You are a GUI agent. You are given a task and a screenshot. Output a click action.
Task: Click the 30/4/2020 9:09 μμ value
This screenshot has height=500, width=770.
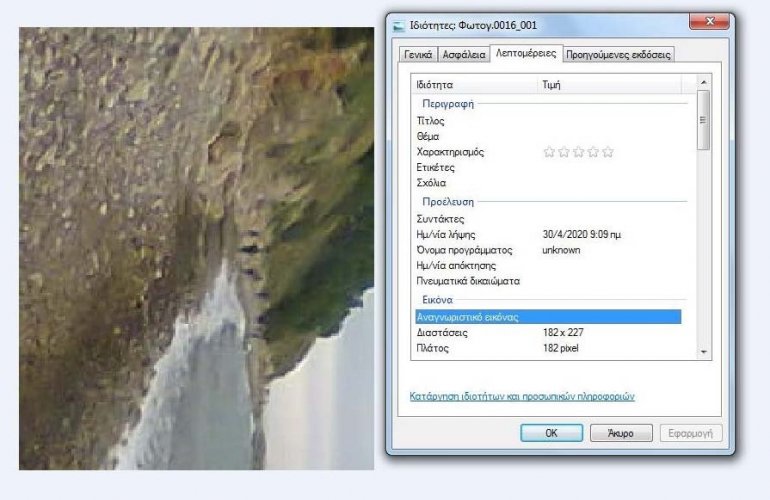[x=581, y=235]
